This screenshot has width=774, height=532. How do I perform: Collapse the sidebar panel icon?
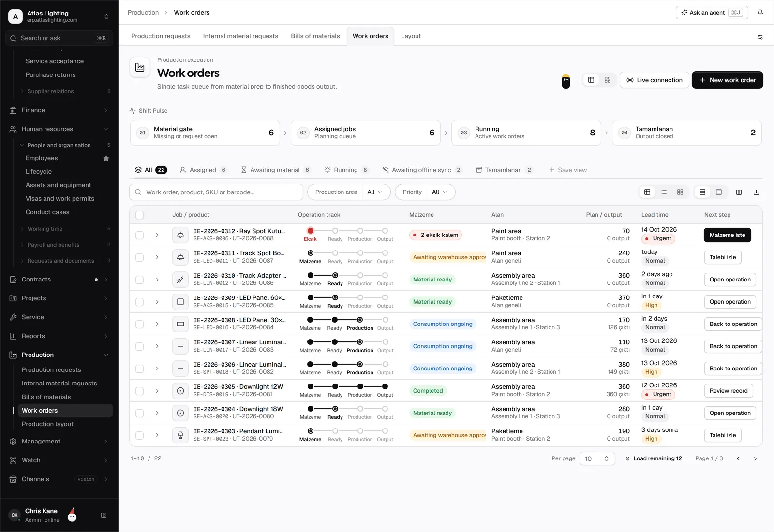(104, 516)
